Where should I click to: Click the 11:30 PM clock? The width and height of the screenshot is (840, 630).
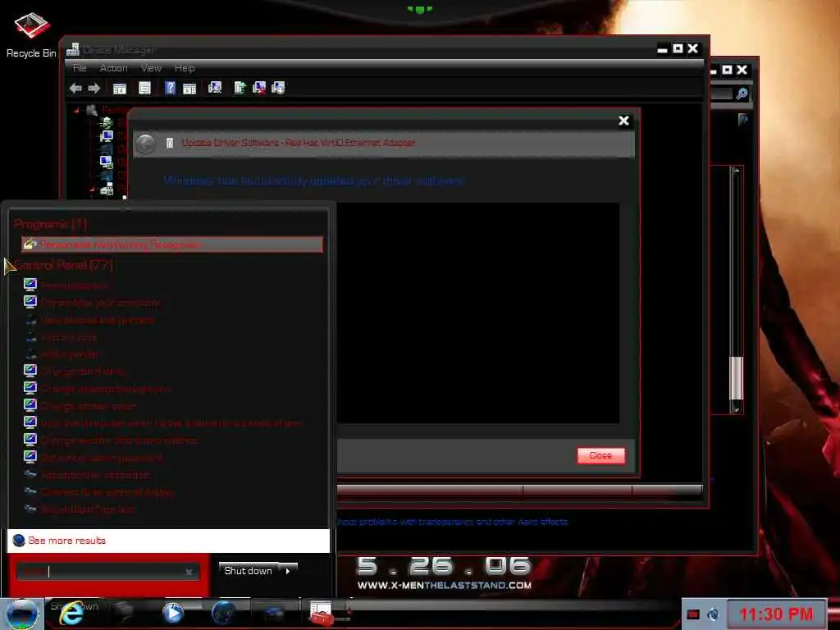776,614
